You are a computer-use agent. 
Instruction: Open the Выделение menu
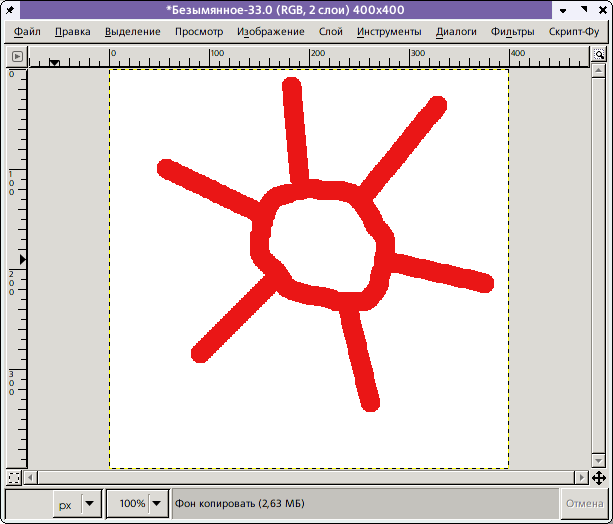(x=132, y=31)
